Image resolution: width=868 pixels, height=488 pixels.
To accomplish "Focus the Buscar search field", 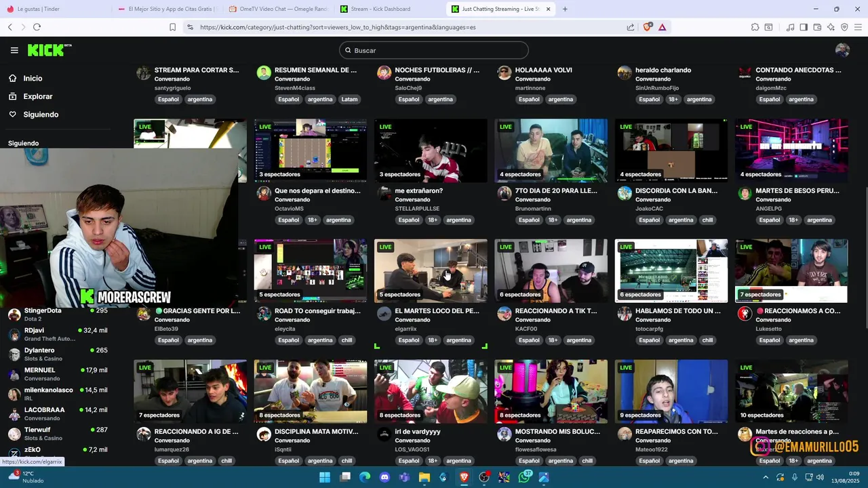I will [434, 50].
